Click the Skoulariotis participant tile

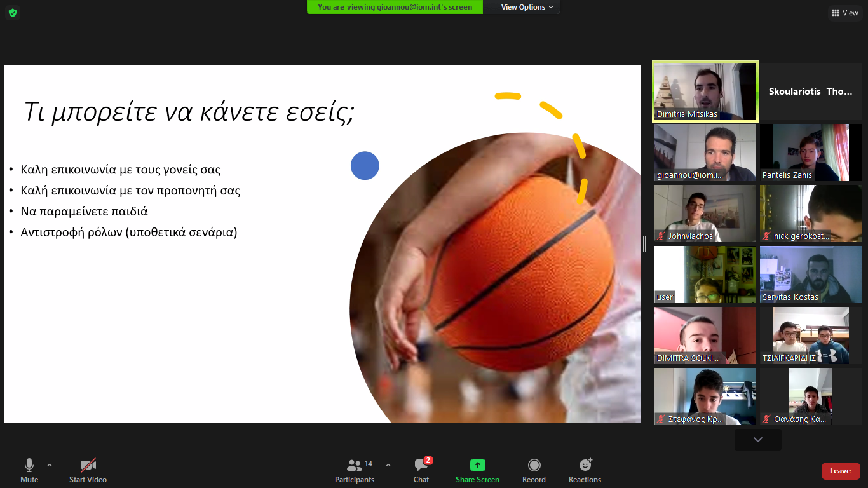[x=810, y=91]
